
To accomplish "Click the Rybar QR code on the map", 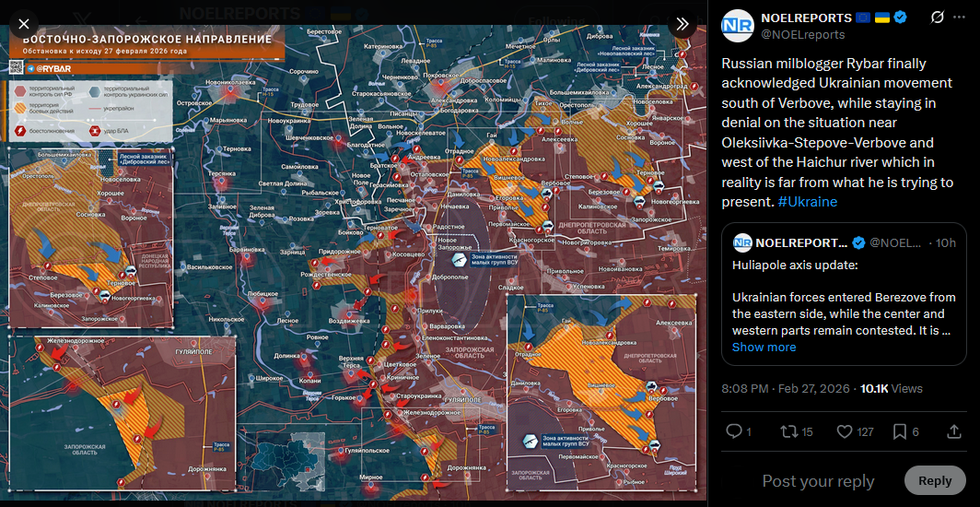I will [x=17, y=67].
